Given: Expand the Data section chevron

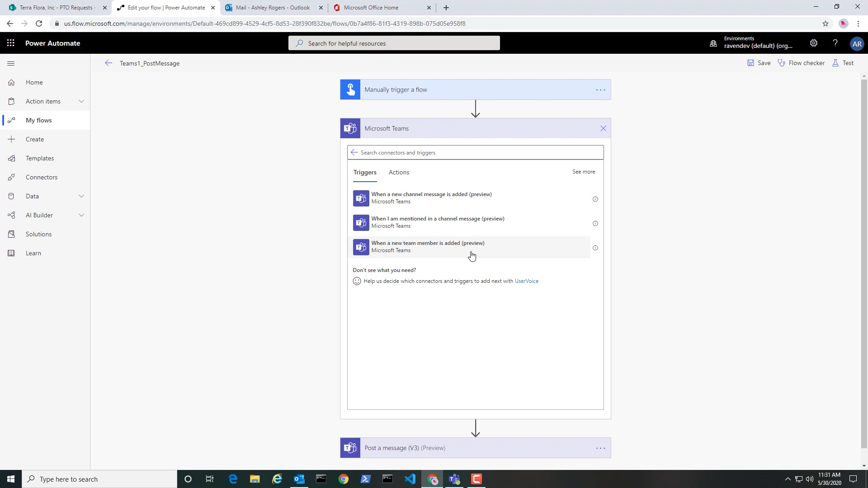Looking at the screenshot, I should [x=81, y=196].
